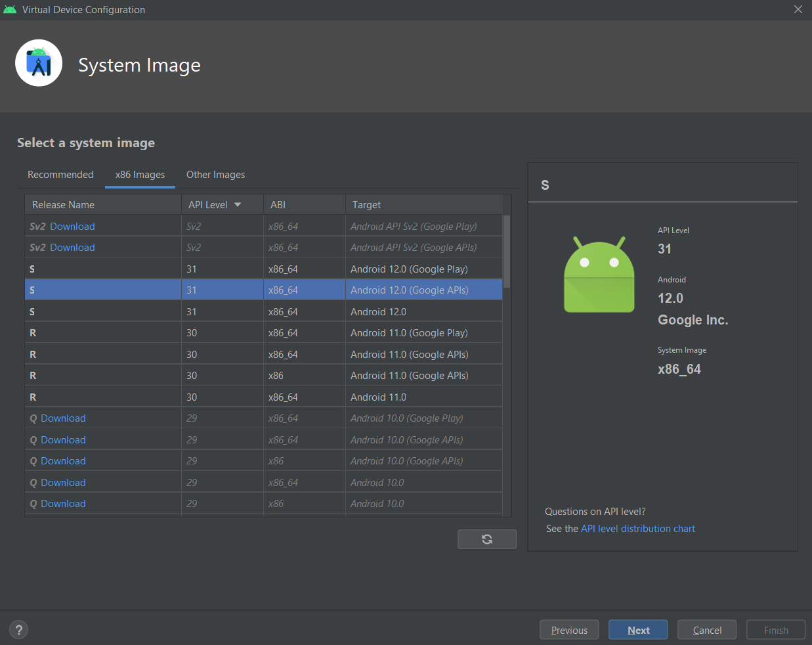812x645 pixels.
Task: Select the plain Android 11.0 row
Action: (x=264, y=397)
